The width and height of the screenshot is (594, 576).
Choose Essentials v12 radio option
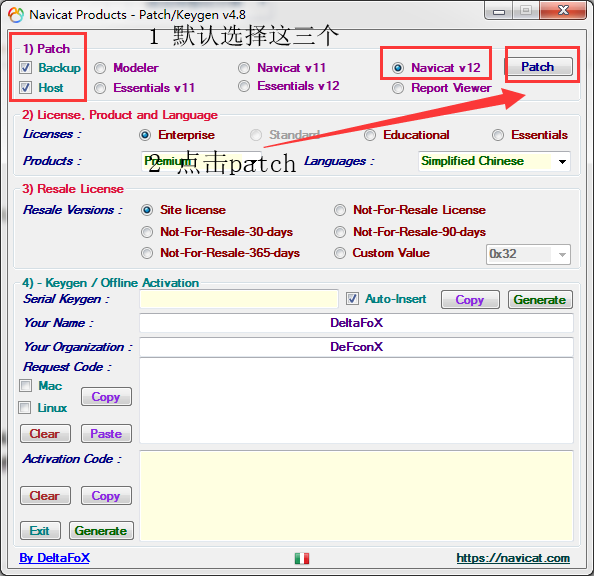point(244,86)
